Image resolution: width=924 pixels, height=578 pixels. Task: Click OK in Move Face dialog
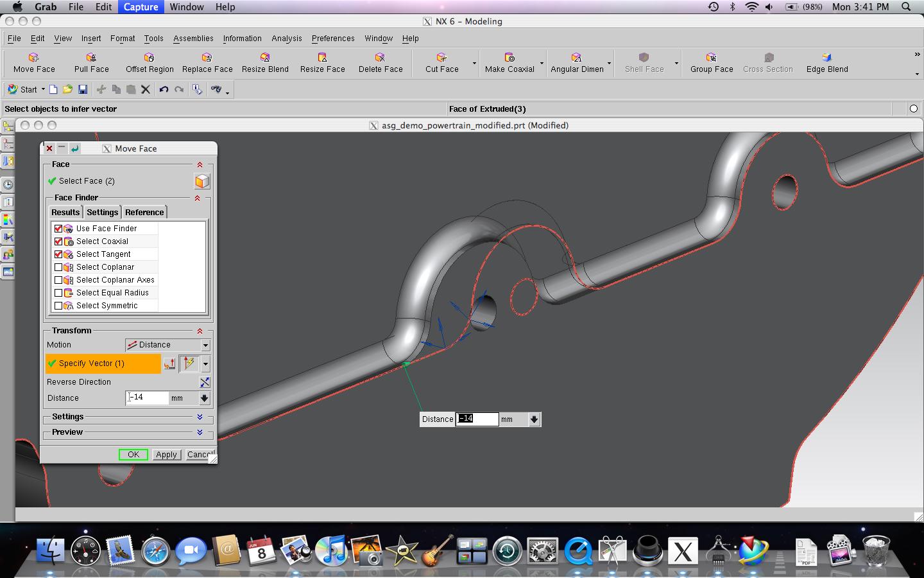point(133,455)
